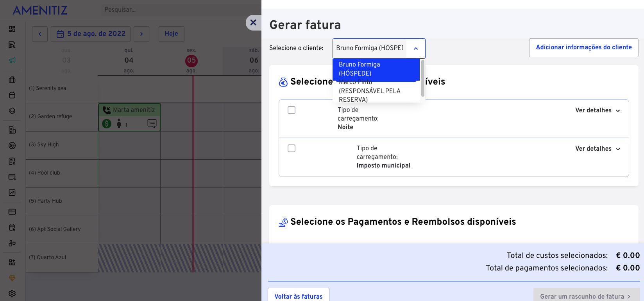644x301 pixels.
Task: Close the Gerar fatura panel with X
Action: [x=253, y=22]
